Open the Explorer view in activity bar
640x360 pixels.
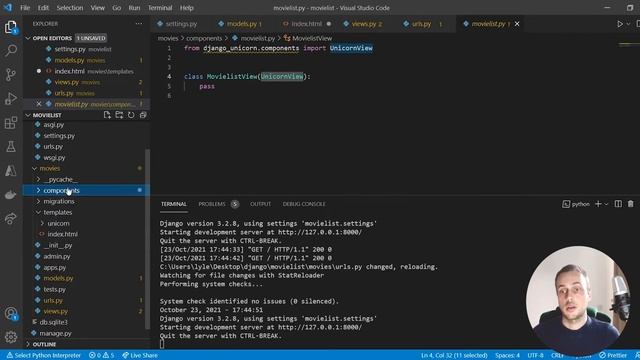(x=11, y=27)
